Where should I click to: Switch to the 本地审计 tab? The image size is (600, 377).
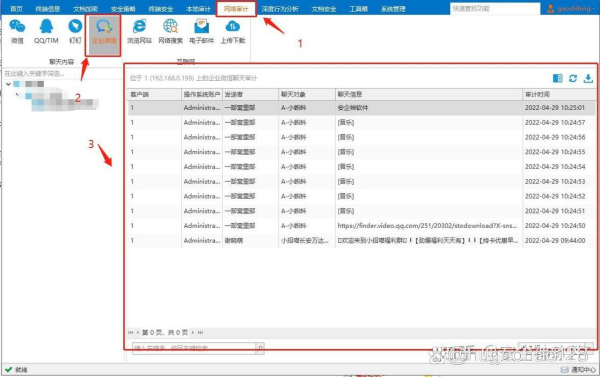coord(198,8)
